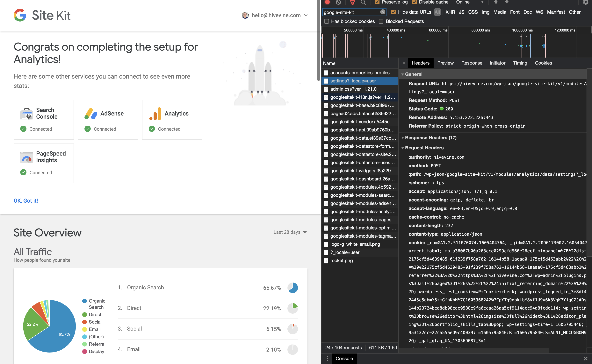Toggle Hide data URLs checkbox
The width and height of the screenshot is (592, 364).
click(x=393, y=12)
